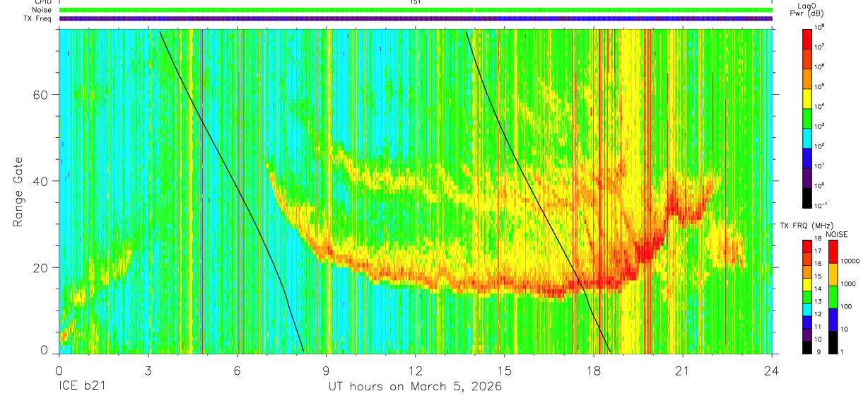Screen dimensions: 868x401
Task: Click x-axis tick label '9'
Action: [x=327, y=369]
